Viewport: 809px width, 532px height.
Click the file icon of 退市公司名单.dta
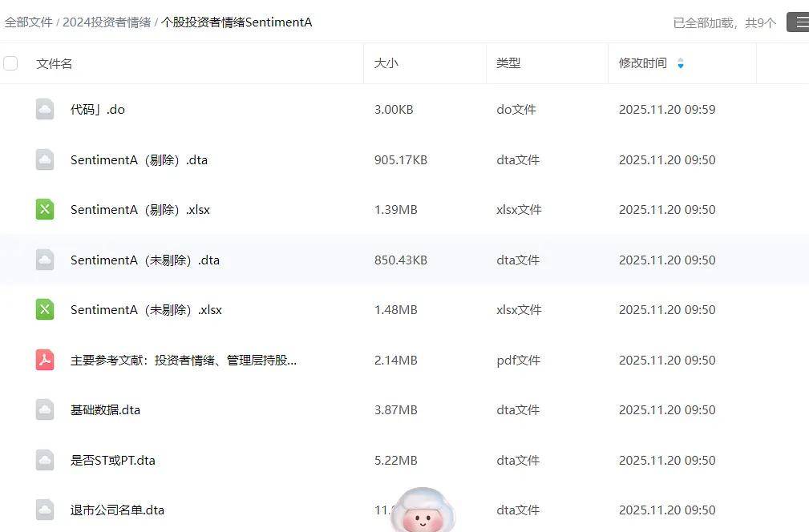tap(45, 510)
